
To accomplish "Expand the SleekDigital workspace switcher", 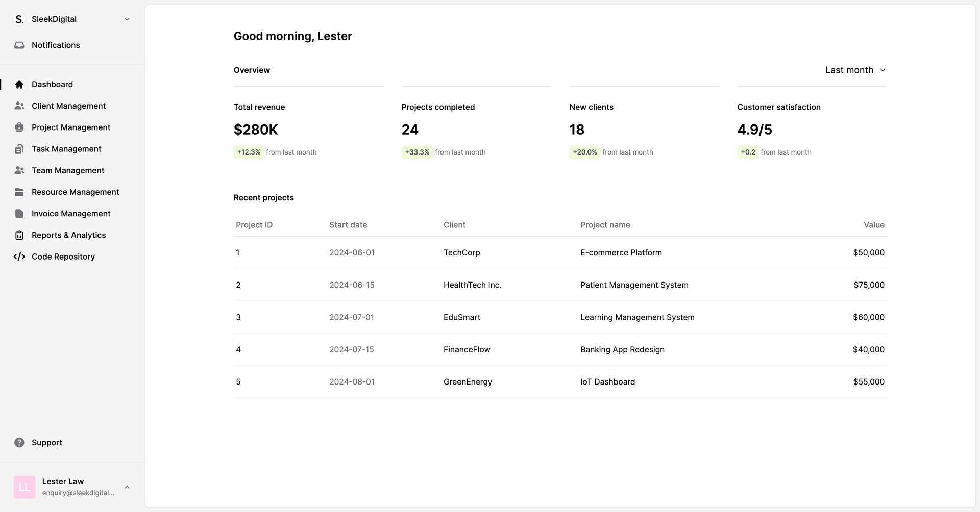I will (127, 19).
